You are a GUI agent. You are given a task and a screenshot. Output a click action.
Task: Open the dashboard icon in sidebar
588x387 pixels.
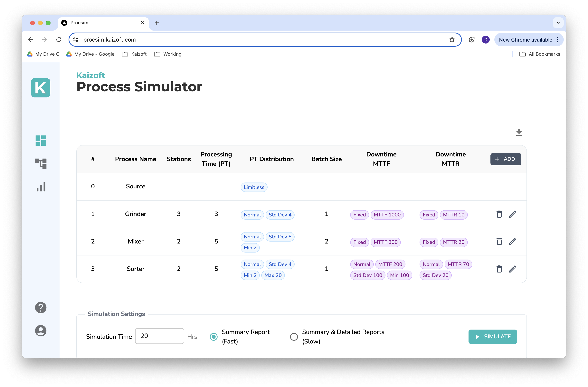click(x=41, y=140)
